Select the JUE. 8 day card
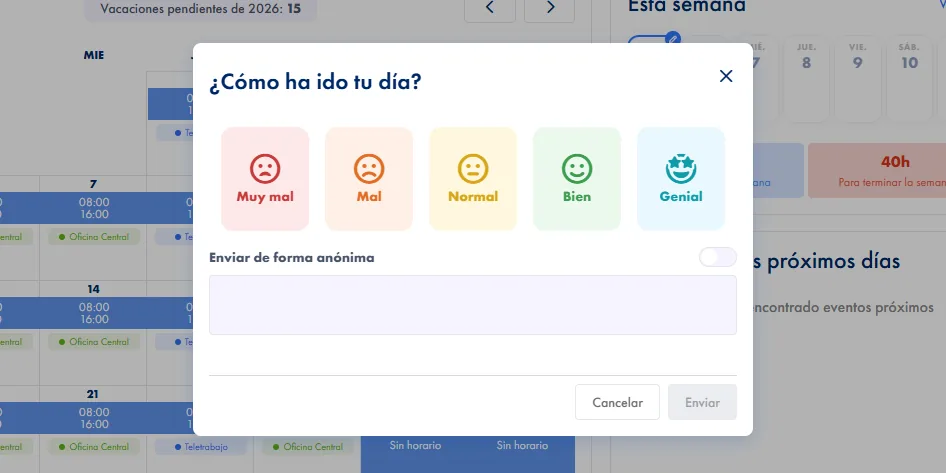Screen dimensions: 946x473 pos(806,78)
